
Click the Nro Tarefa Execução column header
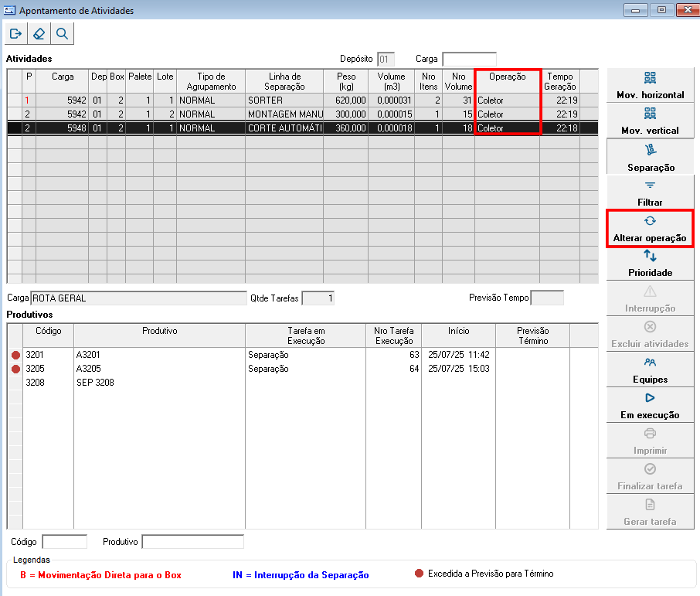(x=394, y=335)
